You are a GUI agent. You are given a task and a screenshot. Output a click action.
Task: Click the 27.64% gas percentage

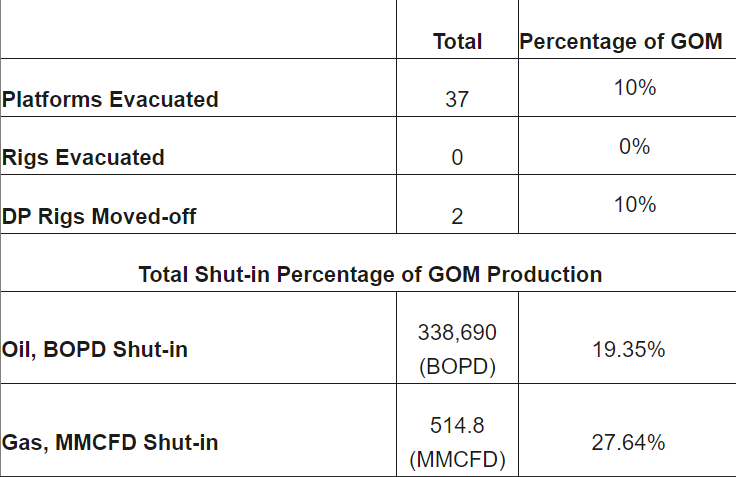click(628, 442)
